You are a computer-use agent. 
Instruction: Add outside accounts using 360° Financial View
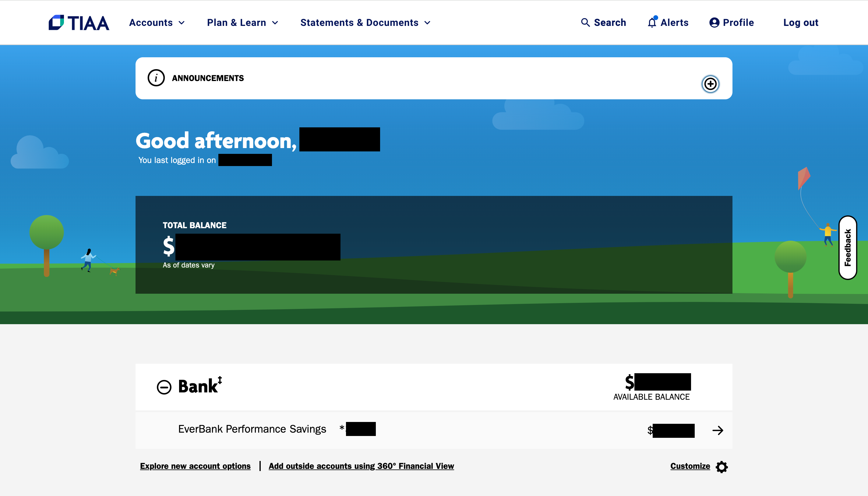tap(361, 466)
